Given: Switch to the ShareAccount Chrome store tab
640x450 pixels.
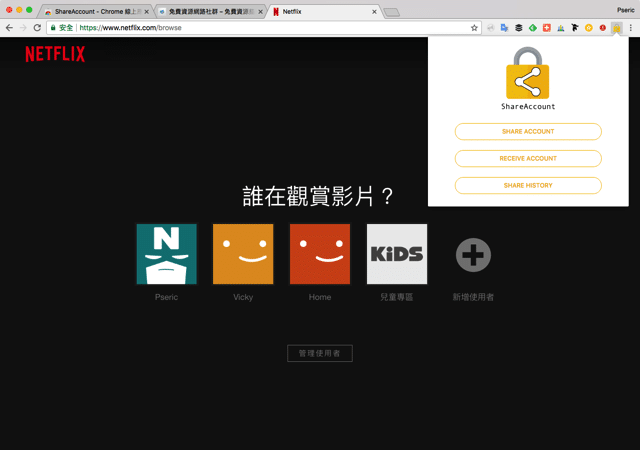Looking at the screenshot, I should coord(97,11).
